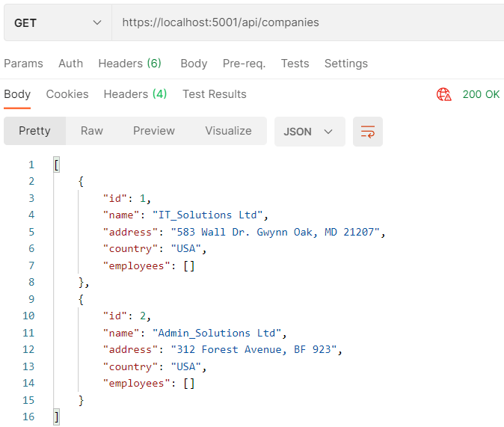This screenshot has width=504, height=427.
Task: Click the closing bracket on line 16
Action: 57,417
